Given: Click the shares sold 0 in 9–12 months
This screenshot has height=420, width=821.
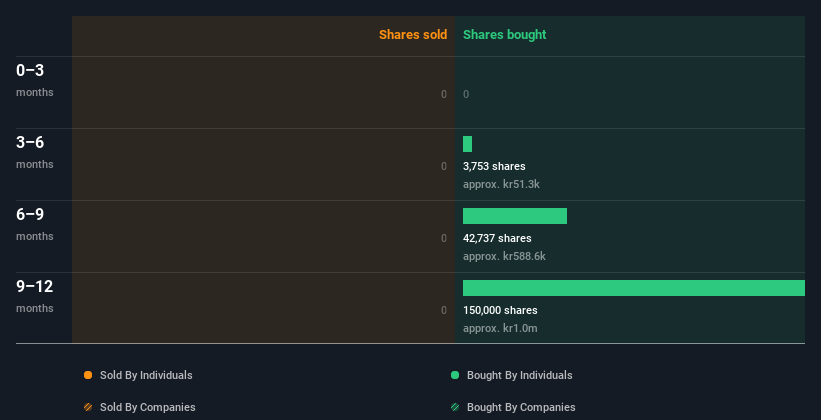Looking at the screenshot, I should (444, 310).
